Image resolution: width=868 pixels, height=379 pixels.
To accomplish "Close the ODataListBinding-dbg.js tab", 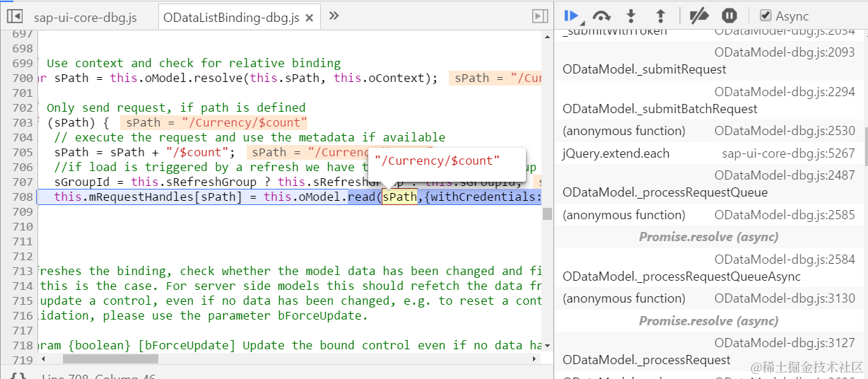I will [x=309, y=18].
